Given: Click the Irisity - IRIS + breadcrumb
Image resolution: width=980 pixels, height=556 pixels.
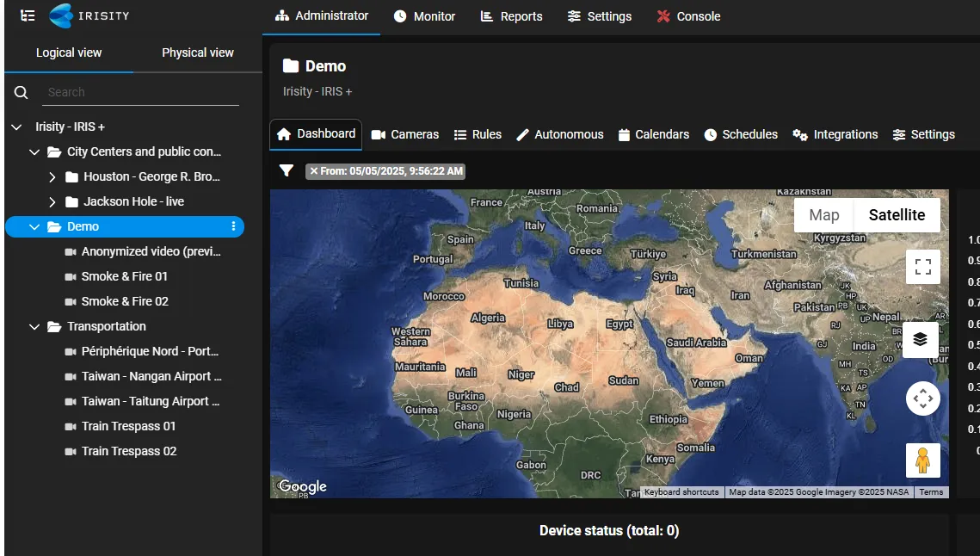Looking at the screenshot, I should pos(317,91).
